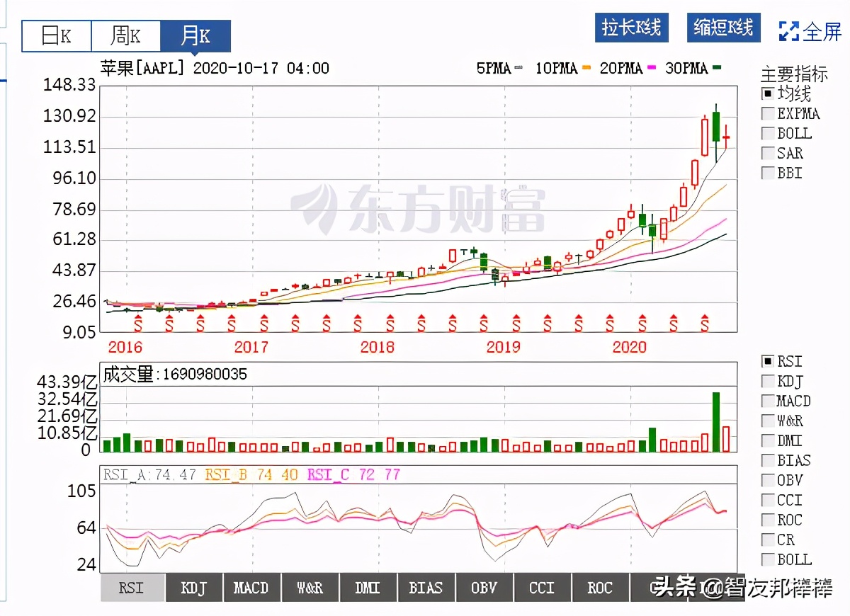Check the SAR indicator checkbox
Image resolution: width=850 pixels, height=616 pixels.
tap(768, 153)
